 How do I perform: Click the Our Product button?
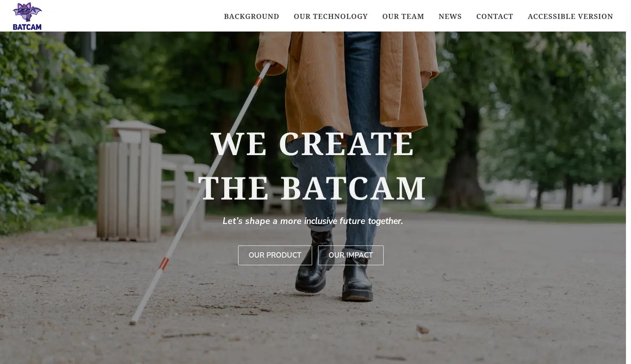[x=275, y=255]
